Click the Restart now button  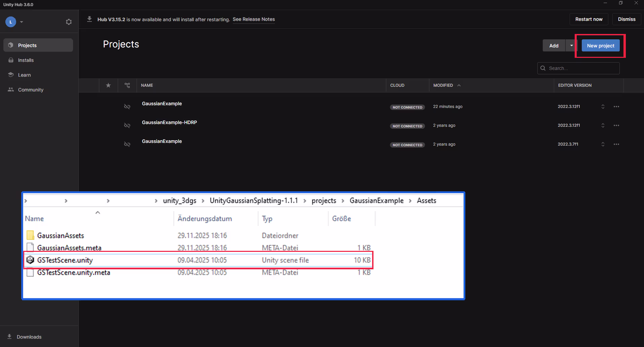[x=588, y=19]
